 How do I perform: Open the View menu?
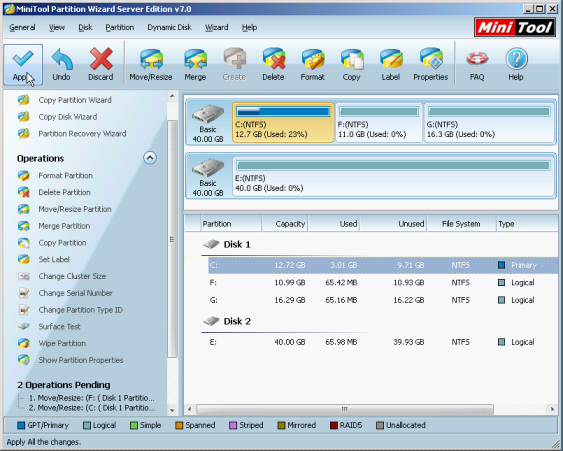(57, 28)
